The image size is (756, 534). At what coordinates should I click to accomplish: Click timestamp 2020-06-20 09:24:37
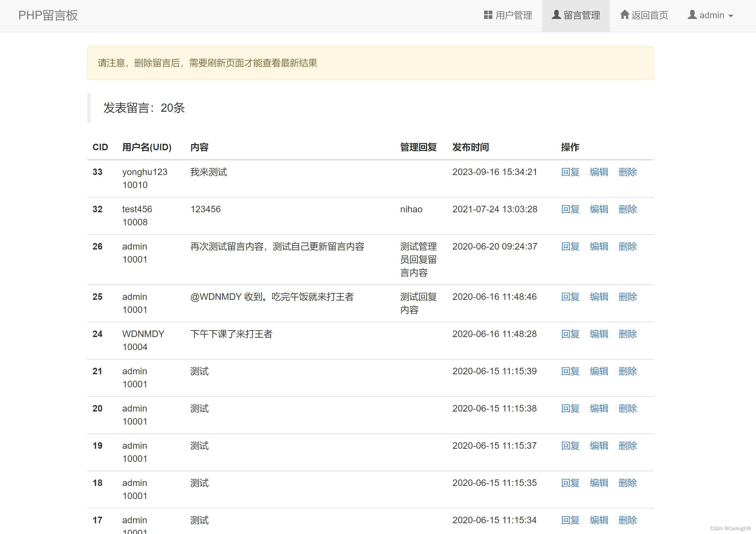(495, 246)
